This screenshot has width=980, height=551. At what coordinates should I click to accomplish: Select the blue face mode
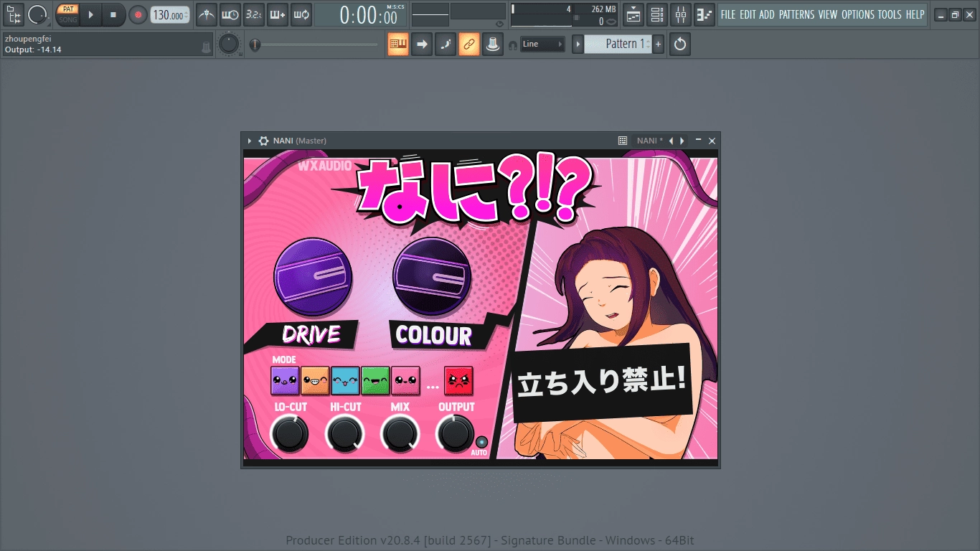345,381
